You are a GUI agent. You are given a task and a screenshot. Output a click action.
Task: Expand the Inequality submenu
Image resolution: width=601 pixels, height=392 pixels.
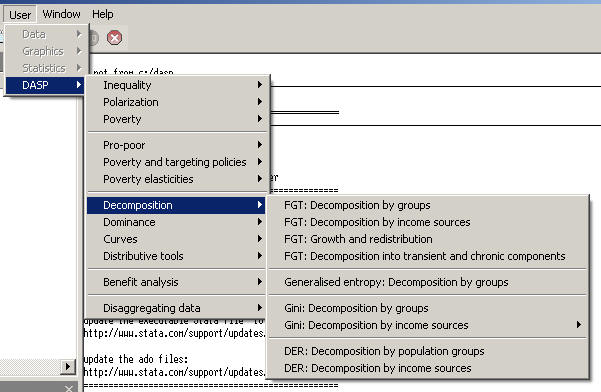[x=177, y=85]
